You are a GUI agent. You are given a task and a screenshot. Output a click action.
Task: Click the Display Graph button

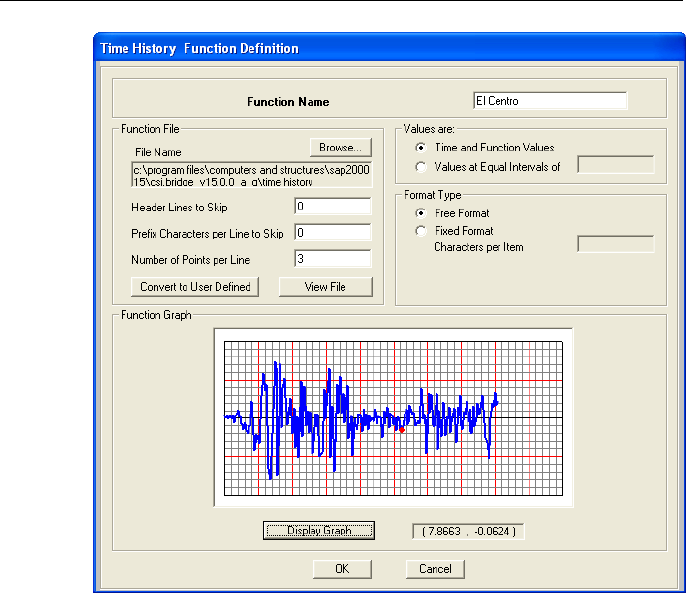tap(319, 530)
